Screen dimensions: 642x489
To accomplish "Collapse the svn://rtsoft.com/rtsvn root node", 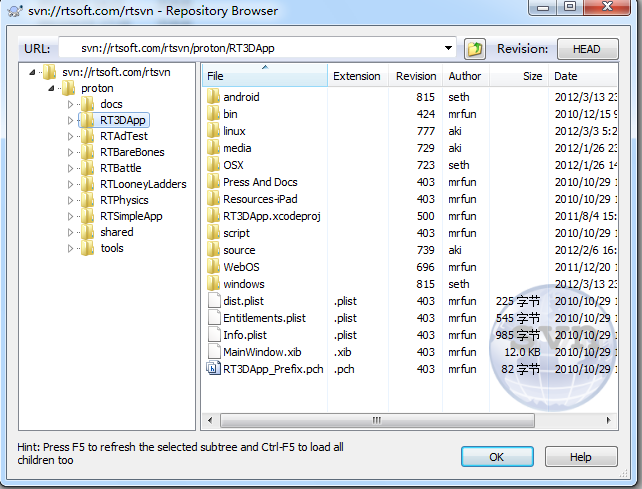I will pos(32,72).
